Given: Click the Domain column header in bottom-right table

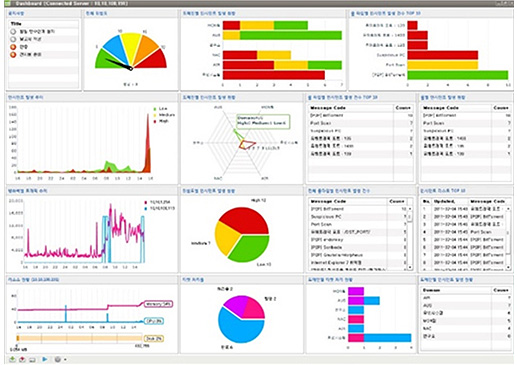Looking at the screenshot, I should pos(431,290).
